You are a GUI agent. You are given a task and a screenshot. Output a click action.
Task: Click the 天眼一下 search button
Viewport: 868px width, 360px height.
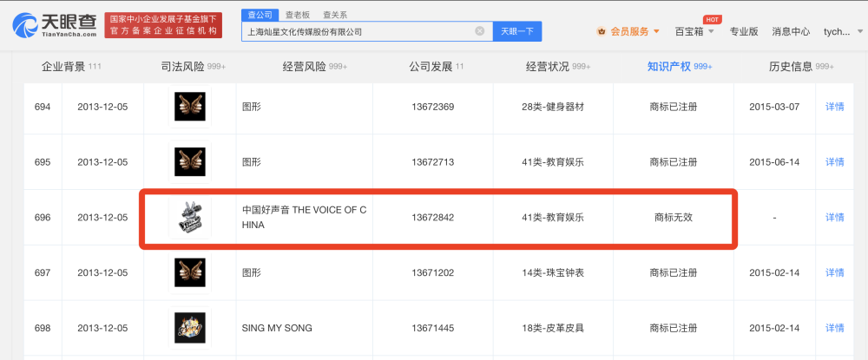point(517,31)
